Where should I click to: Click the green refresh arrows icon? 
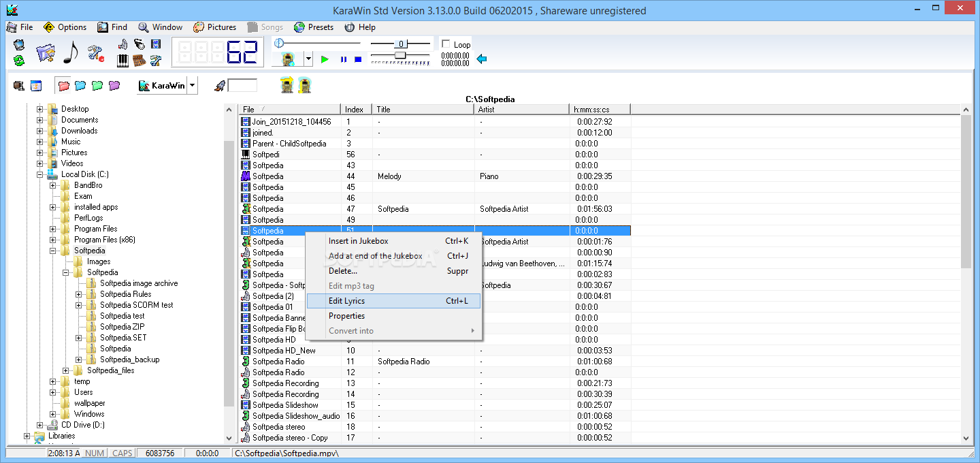(x=18, y=60)
